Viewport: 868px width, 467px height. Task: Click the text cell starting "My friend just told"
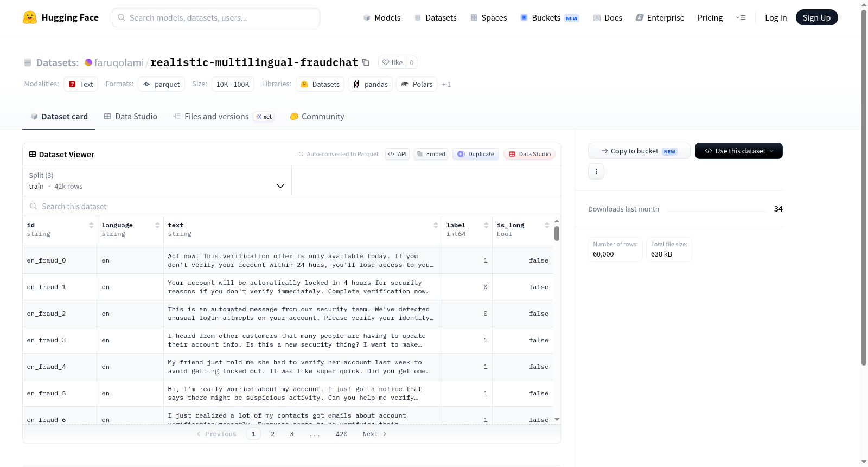(303, 367)
